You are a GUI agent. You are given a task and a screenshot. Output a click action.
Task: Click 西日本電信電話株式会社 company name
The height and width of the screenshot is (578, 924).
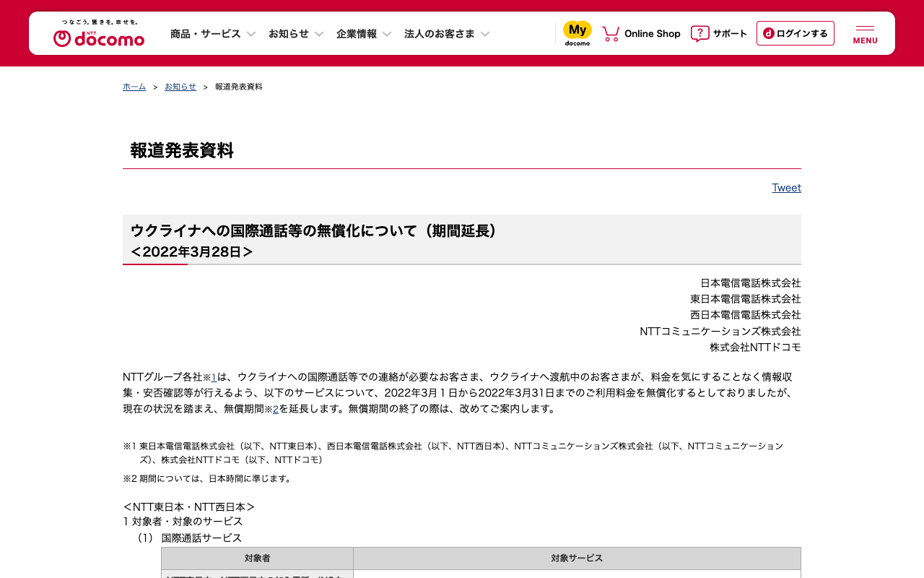[746, 315]
